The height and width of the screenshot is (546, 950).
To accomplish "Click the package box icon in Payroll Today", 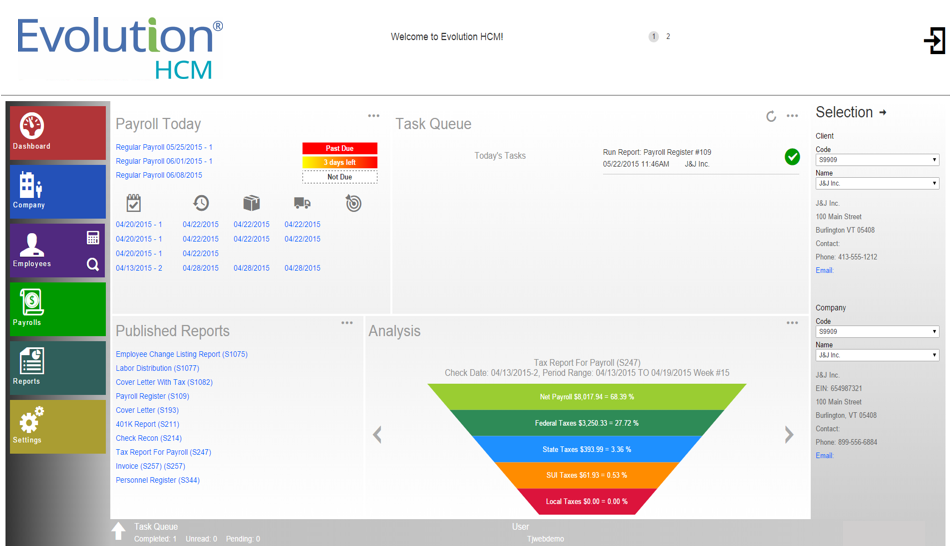I will coord(251,203).
